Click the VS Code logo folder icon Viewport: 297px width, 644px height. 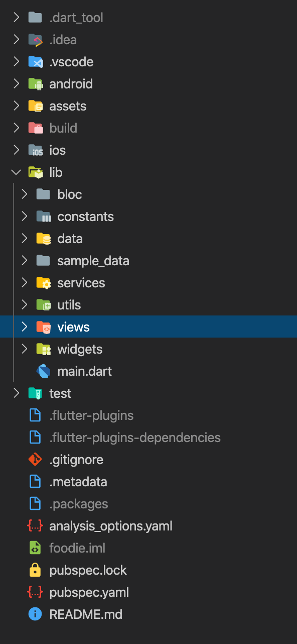[x=35, y=62]
